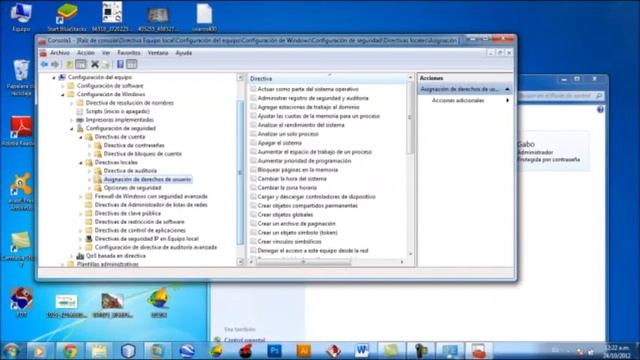
Task: Select Papelera de reciclaje desktop icon
Action: (x=21, y=78)
